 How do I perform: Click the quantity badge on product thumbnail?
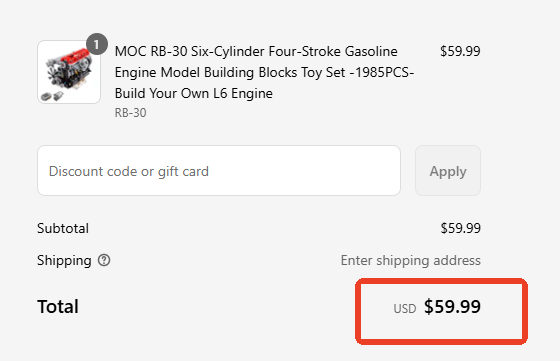[97, 44]
